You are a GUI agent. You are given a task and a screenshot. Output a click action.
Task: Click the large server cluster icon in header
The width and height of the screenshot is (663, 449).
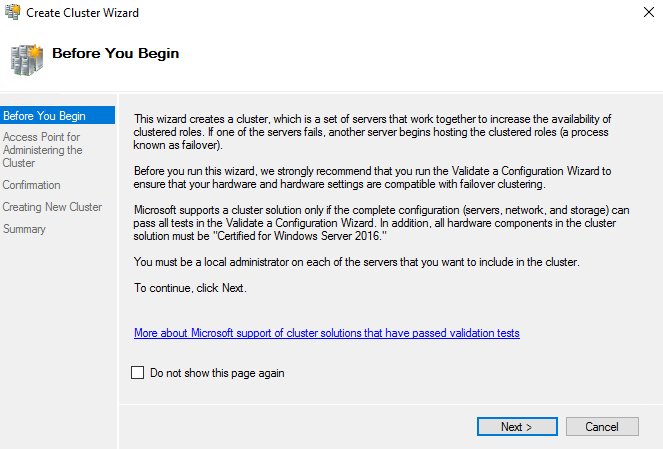[27, 58]
